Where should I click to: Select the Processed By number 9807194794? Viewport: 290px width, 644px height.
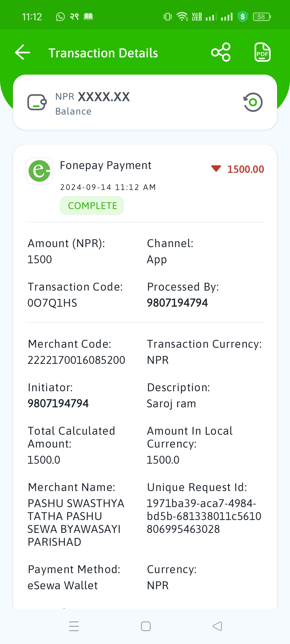point(177,303)
